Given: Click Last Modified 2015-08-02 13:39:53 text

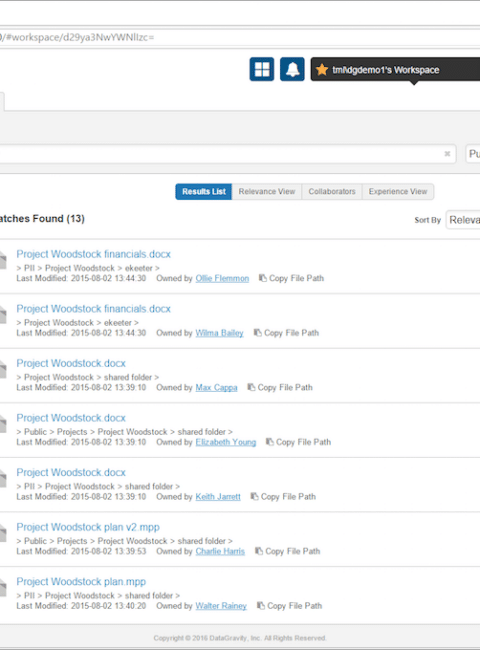Looking at the screenshot, I should pyautogui.click(x=81, y=551).
